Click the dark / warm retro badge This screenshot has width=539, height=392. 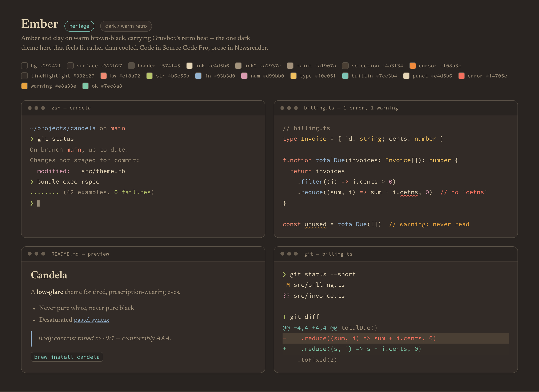coord(126,26)
